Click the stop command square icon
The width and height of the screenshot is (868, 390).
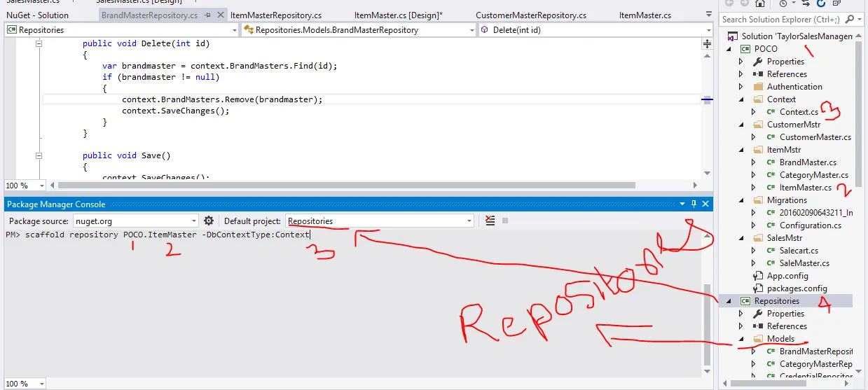505,221
